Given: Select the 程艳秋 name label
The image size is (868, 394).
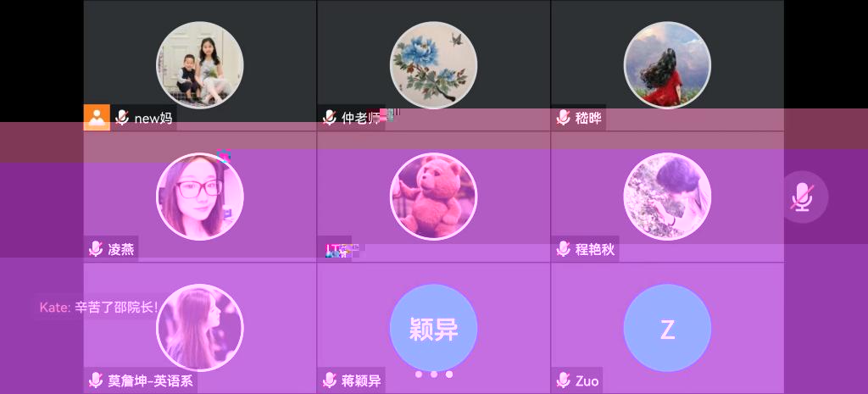Looking at the screenshot, I should click(595, 250).
